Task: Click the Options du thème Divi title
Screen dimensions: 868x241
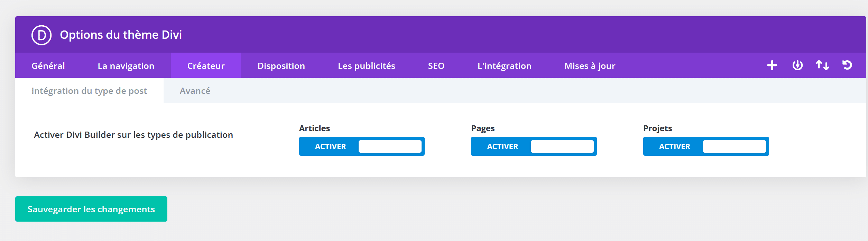Action: tap(121, 35)
